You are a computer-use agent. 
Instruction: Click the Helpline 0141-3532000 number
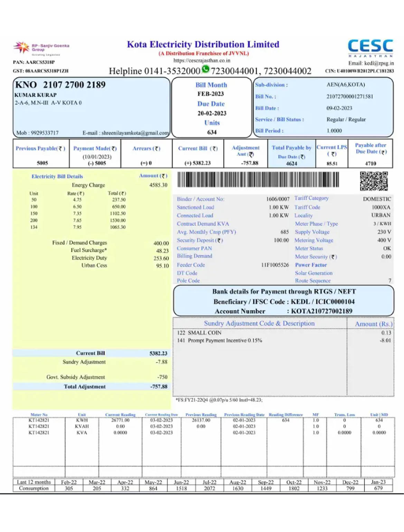(154, 71)
